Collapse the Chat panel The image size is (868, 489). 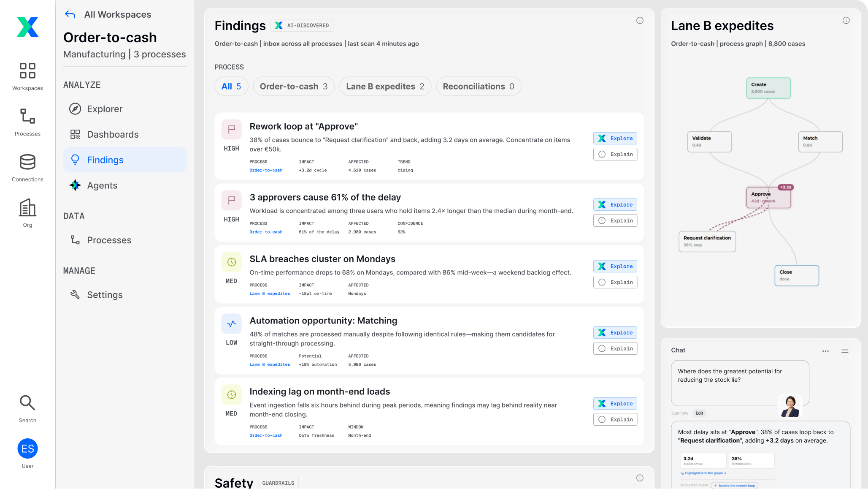click(x=845, y=351)
